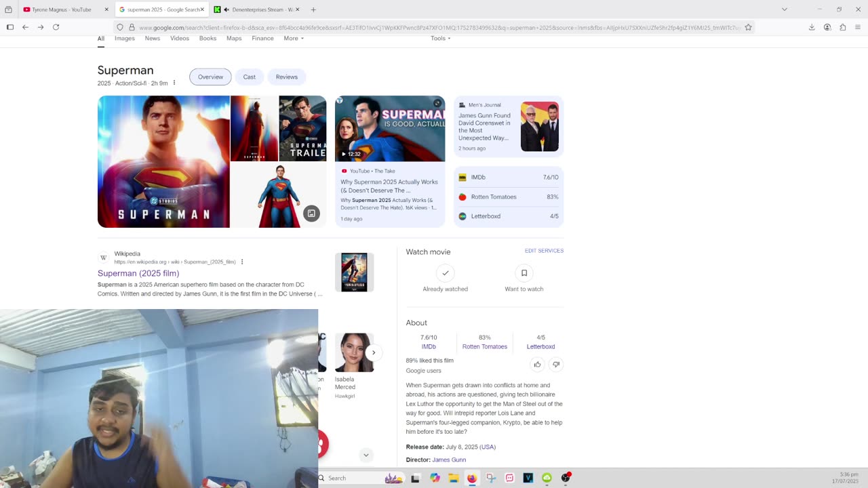The height and width of the screenshot is (488, 868).
Task: Open the Letterboxd 4/5 rating row
Action: [x=509, y=216]
